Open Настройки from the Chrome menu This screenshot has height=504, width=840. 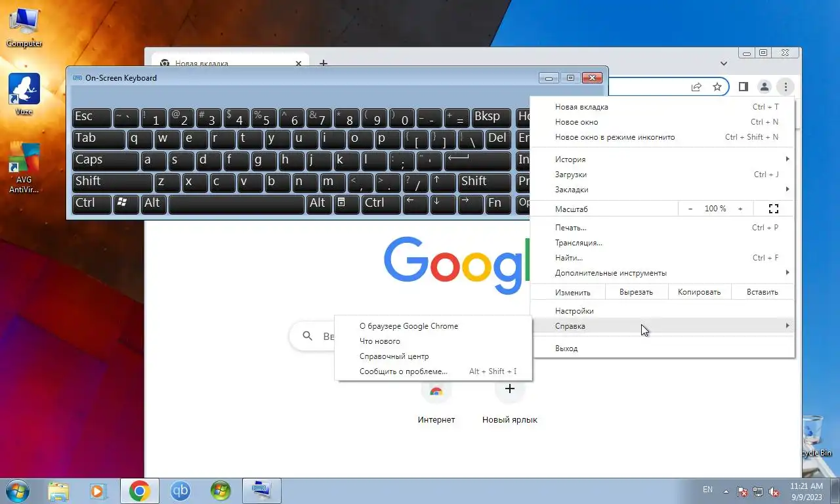pos(662,311)
